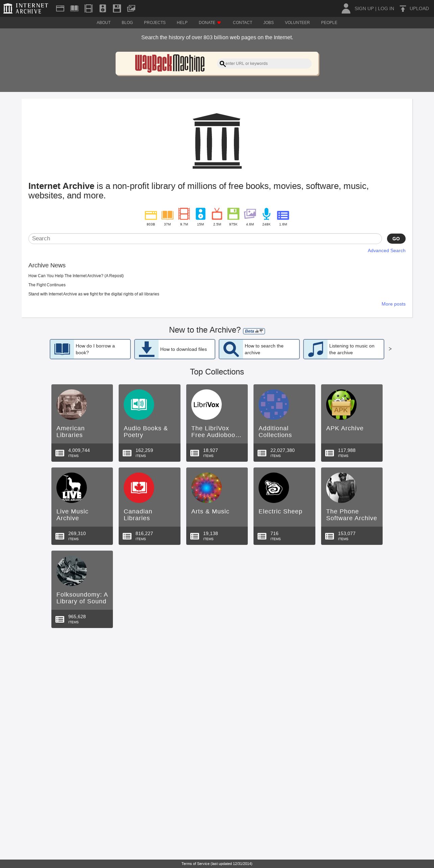Open Folksoundomy Library of Sound collection
Viewport: 434px width, 868px height.
point(82,589)
